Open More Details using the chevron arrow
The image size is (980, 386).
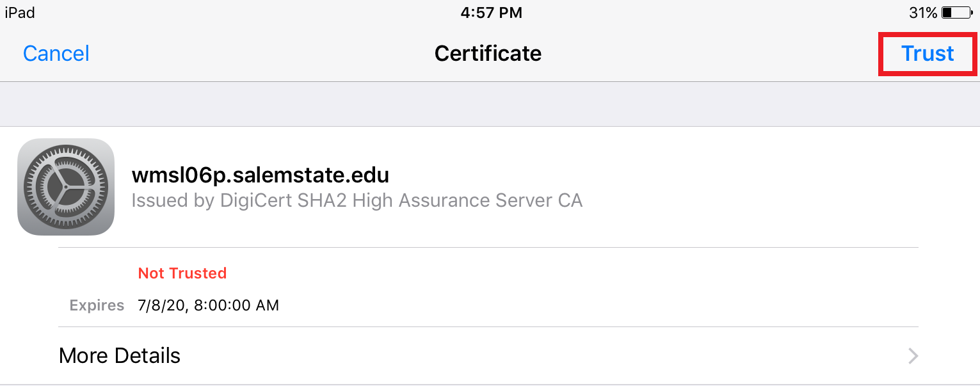(x=913, y=356)
